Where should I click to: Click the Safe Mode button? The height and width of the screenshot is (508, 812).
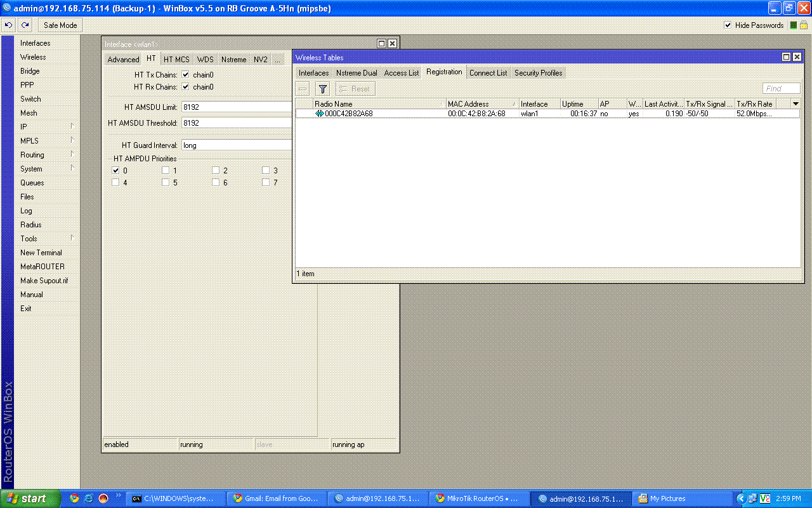pos(60,25)
